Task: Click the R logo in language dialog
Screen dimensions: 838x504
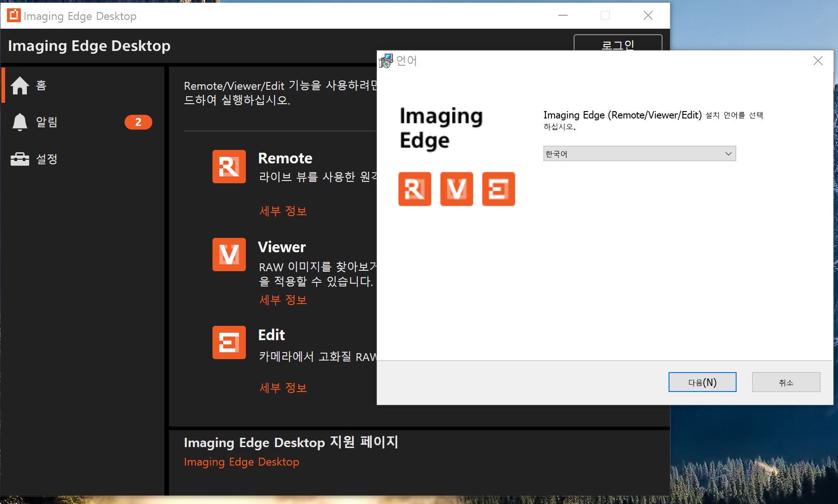Action: [415, 189]
